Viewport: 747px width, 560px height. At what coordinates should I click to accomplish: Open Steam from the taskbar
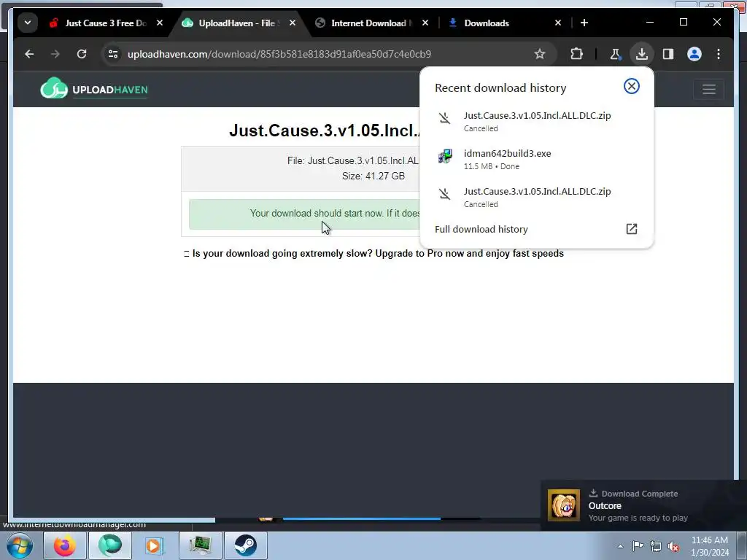[246, 545]
